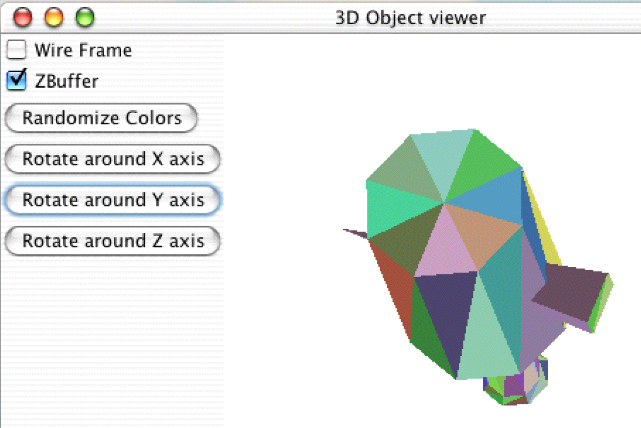Minimize window with the yellow button

[x=54, y=18]
